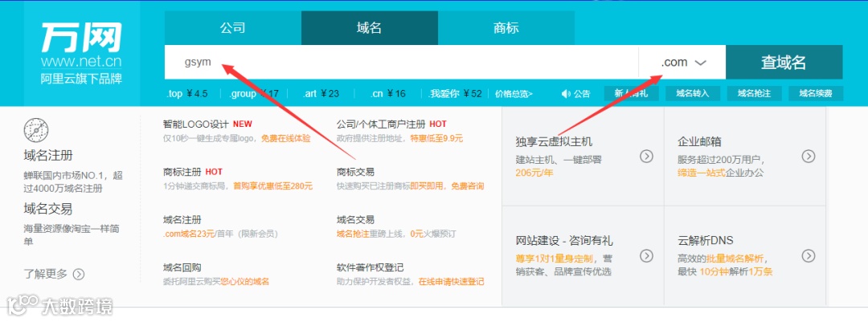Open the 网站建设 - 咨询有礼 card title
Screen dimensions: 868x322
coord(564,241)
